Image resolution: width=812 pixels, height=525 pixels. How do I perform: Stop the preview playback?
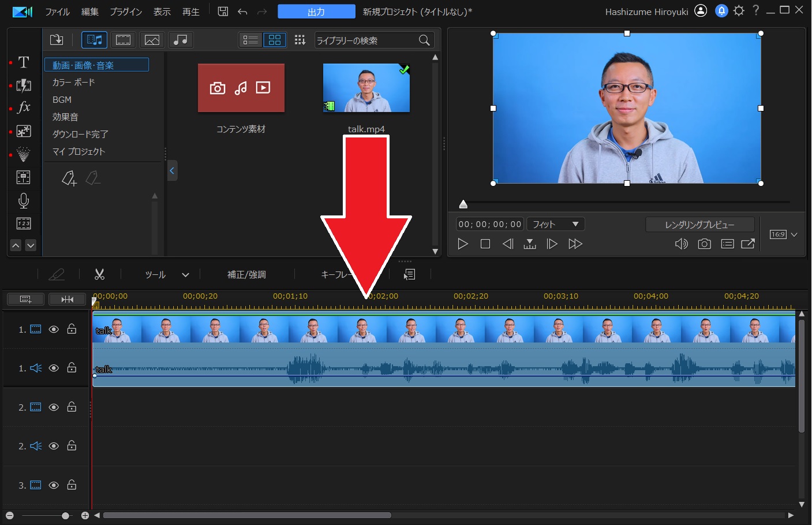tap(485, 244)
